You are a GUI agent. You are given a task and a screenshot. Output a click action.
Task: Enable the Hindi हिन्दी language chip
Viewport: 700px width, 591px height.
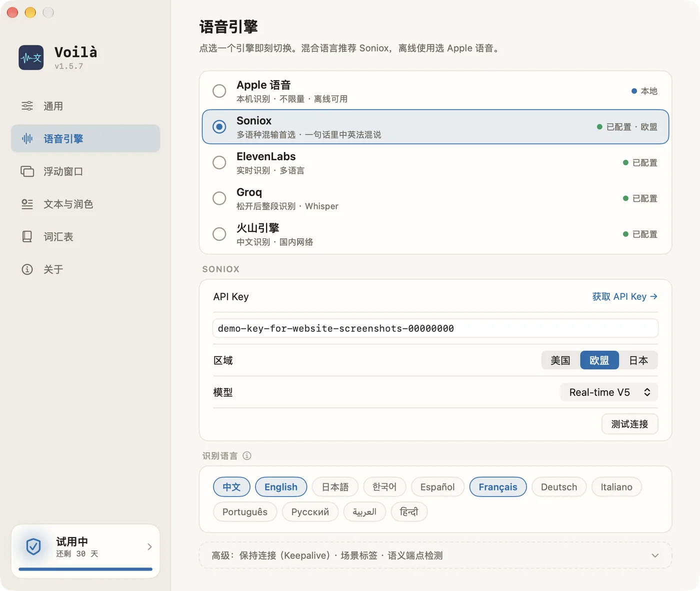click(409, 512)
